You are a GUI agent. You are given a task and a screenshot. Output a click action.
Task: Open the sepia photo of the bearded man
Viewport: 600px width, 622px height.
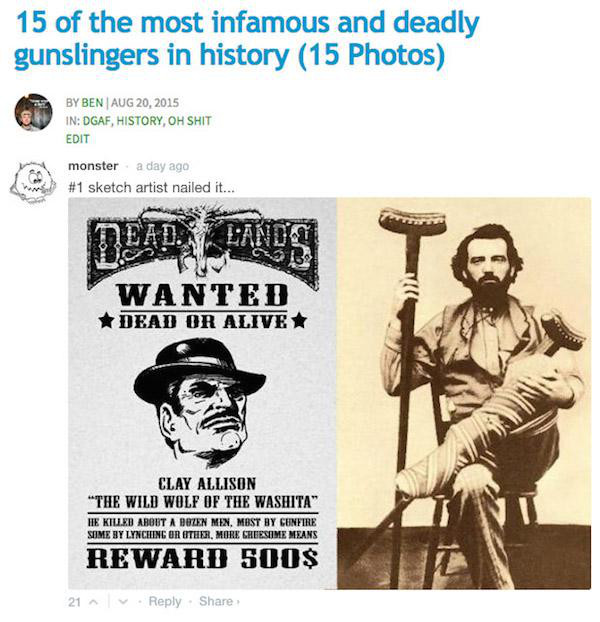coord(464,393)
